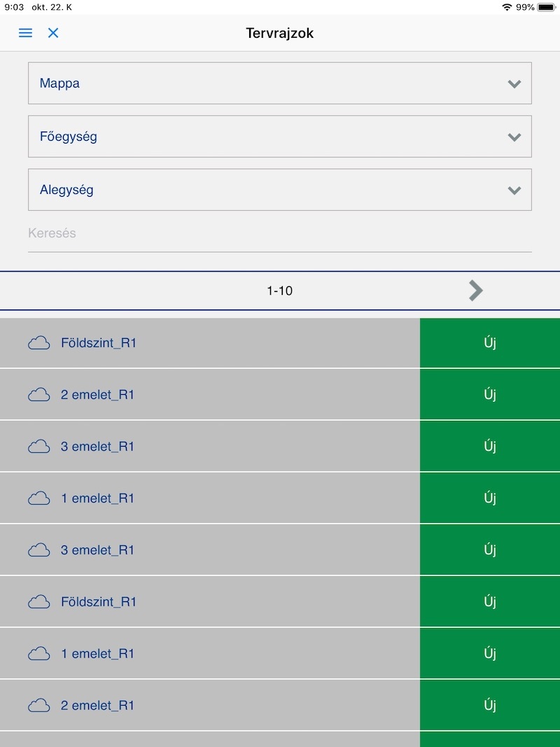
Task: Select the 1-10 page range indicator
Action: point(279,291)
